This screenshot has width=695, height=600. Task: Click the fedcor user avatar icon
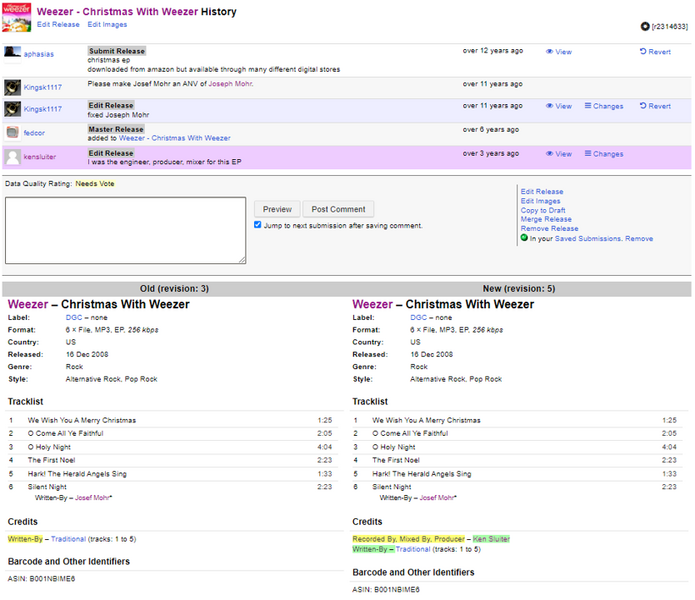click(13, 132)
